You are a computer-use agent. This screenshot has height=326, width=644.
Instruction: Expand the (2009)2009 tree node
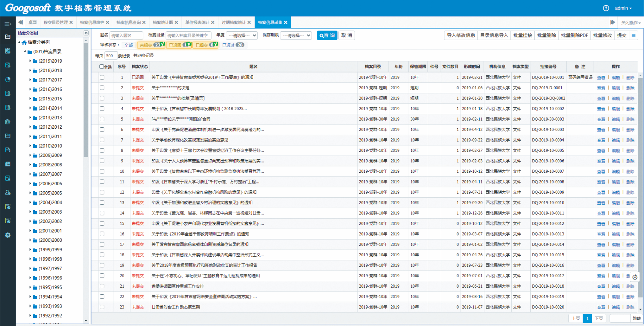coord(30,155)
